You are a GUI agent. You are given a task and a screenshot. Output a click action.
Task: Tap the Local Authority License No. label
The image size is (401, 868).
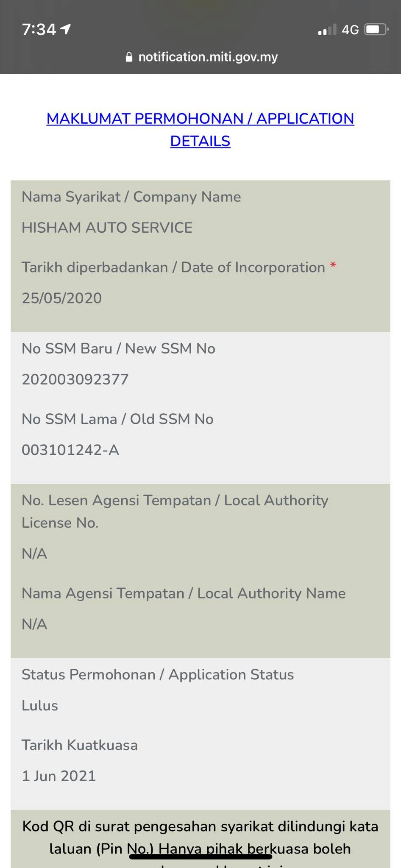[175, 512]
